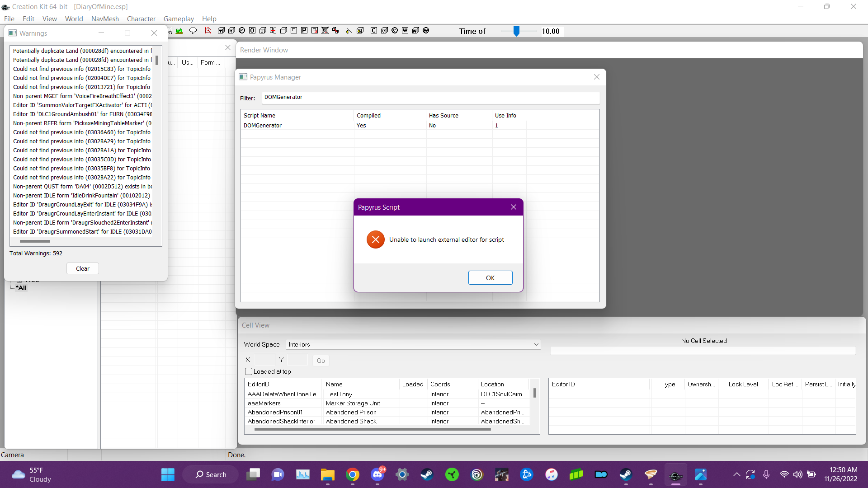Click the crossed-out box toolbar icon
The image size is (868, 488).
(x=325, y=31)
